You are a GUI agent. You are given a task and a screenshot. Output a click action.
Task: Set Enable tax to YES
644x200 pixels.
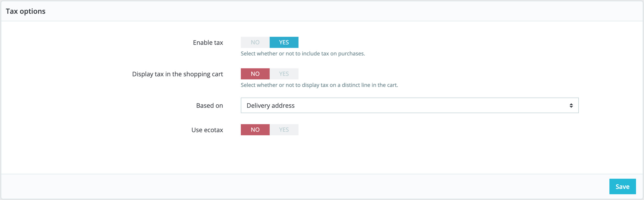[x=284, y=42]
